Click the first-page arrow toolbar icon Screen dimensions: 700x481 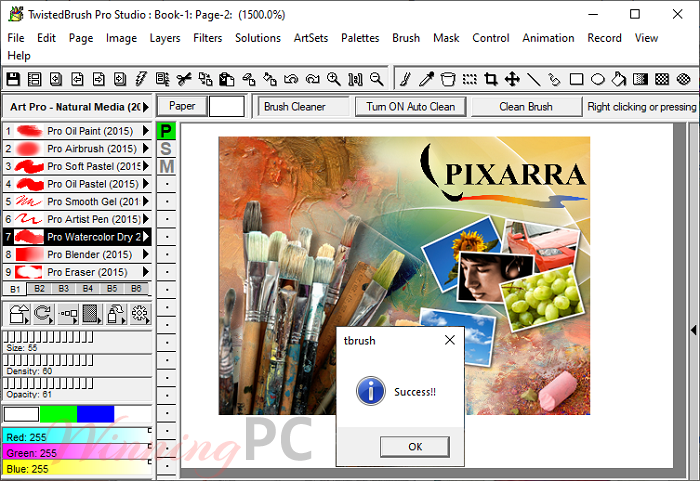55,79
